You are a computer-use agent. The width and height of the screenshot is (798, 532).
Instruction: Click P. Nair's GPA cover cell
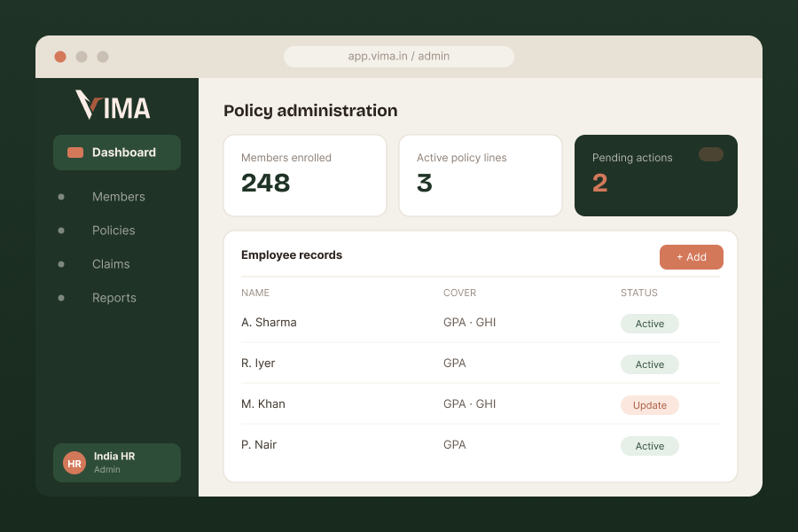[x=455, y=444]
